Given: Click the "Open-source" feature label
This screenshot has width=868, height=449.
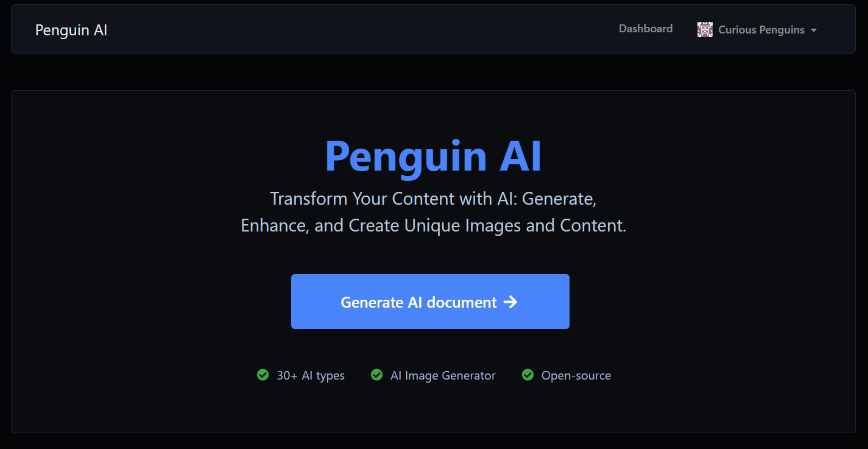Looking at the screenshot, I should pyautogui.click(x=576, y=375).
